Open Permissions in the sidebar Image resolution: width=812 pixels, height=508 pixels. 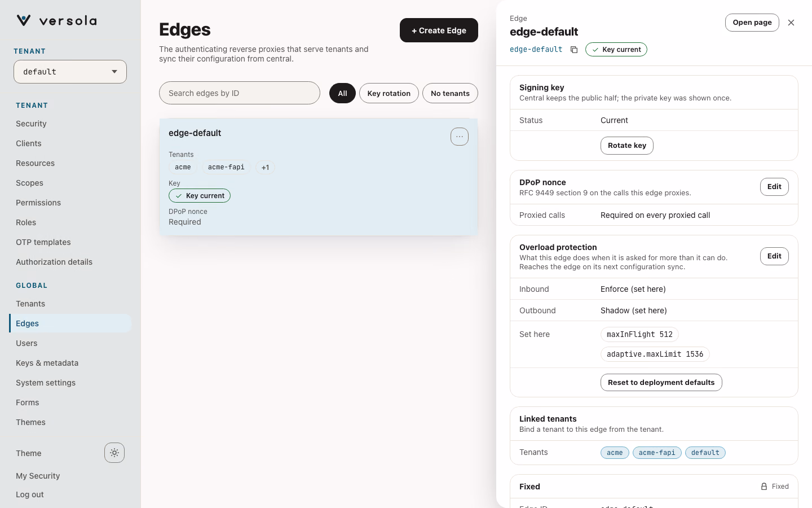(70, 203)
